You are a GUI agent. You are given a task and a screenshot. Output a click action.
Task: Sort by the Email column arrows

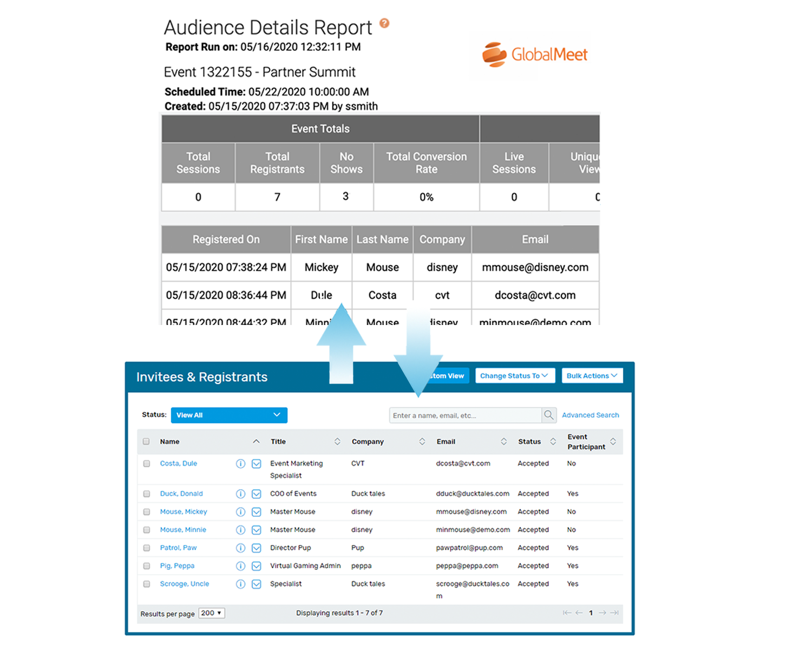point(504,441)
